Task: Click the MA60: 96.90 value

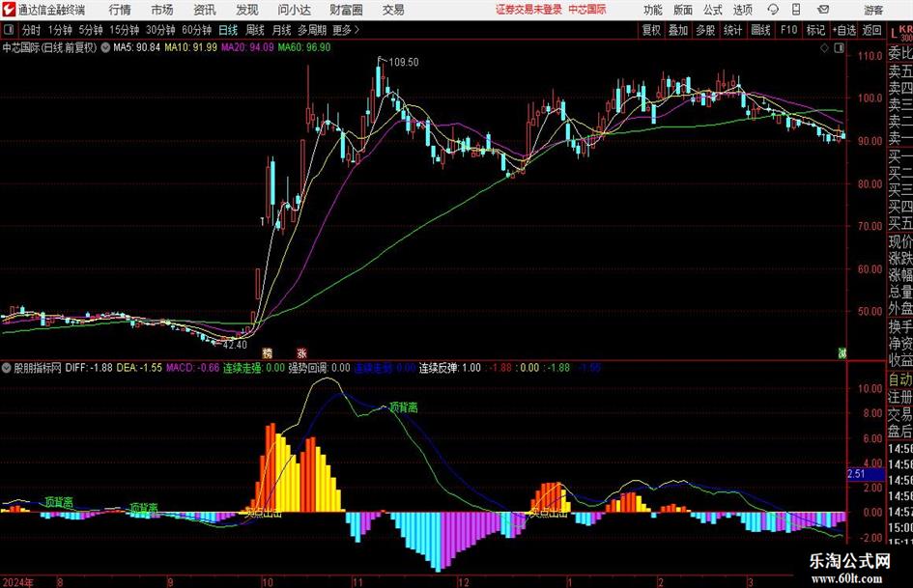Action: 304,47
